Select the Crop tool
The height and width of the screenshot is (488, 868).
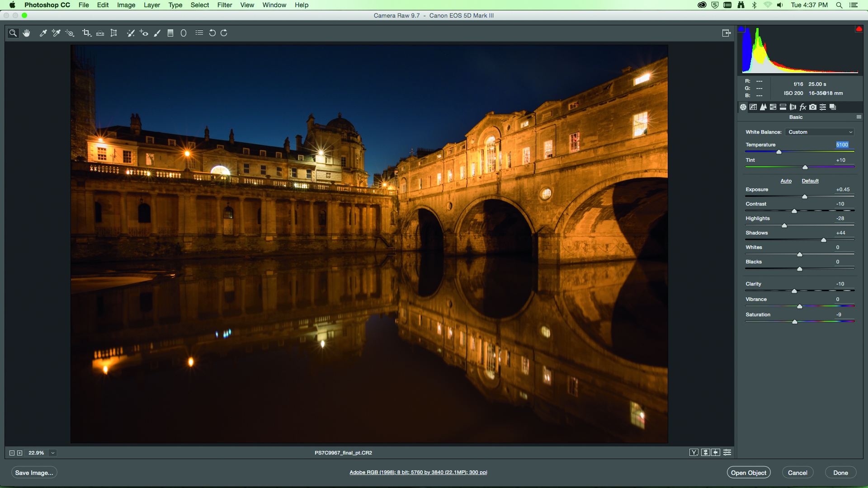[x=86, y=33]
